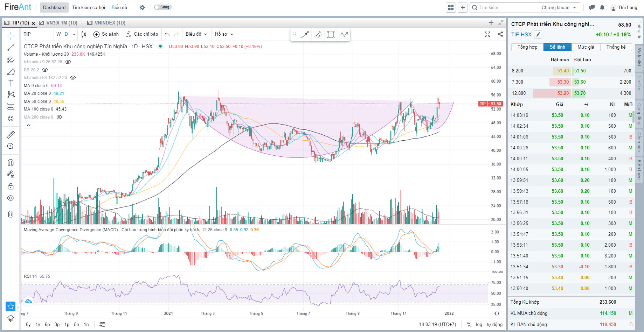Click the Tìm kiếm search field

505,7
